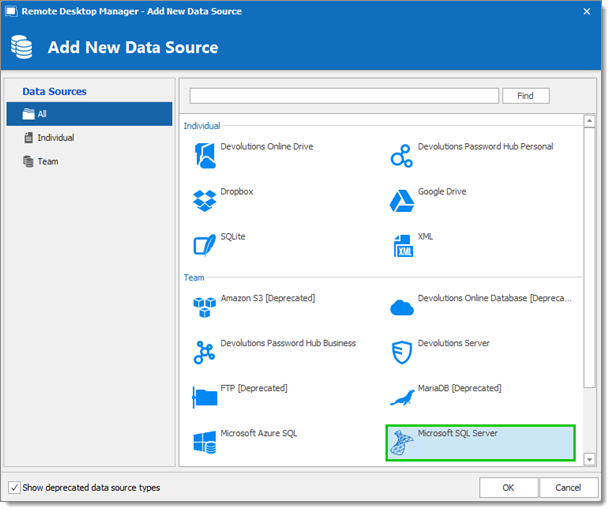Select the Amazon S3 cubes icon
Image resolution: width=612 pixels, height=512 pixels.
click(205, 307)
